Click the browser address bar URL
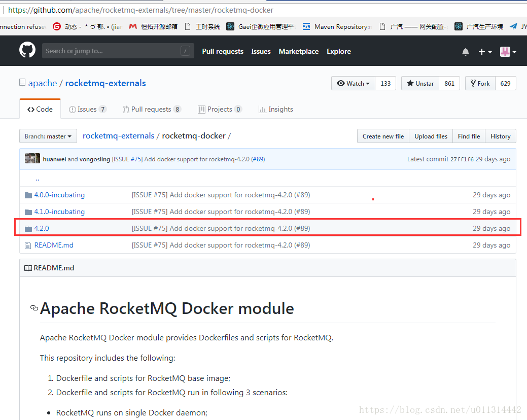Image resolution: width=527 pixels, height=420 pixels. tap(140, 10)
